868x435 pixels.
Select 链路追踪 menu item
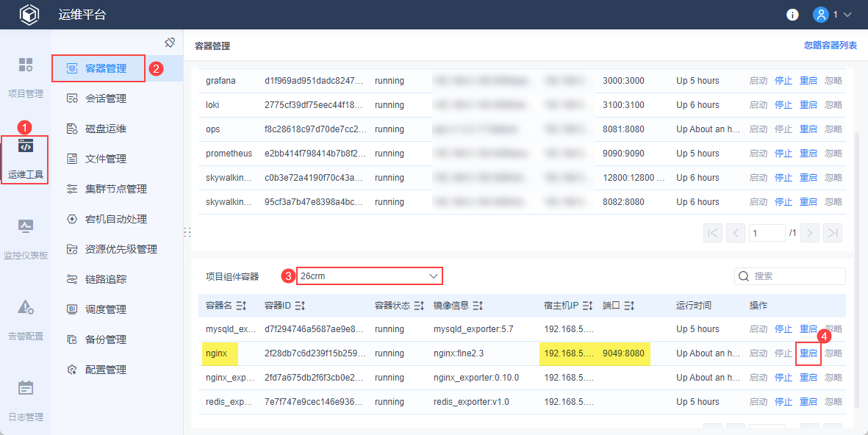106,279
